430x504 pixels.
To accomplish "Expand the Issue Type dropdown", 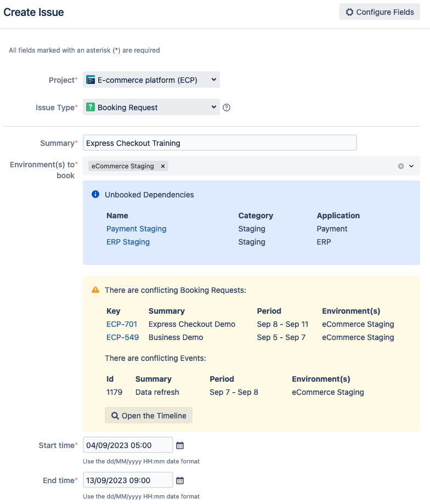I will tap(213, 107).
